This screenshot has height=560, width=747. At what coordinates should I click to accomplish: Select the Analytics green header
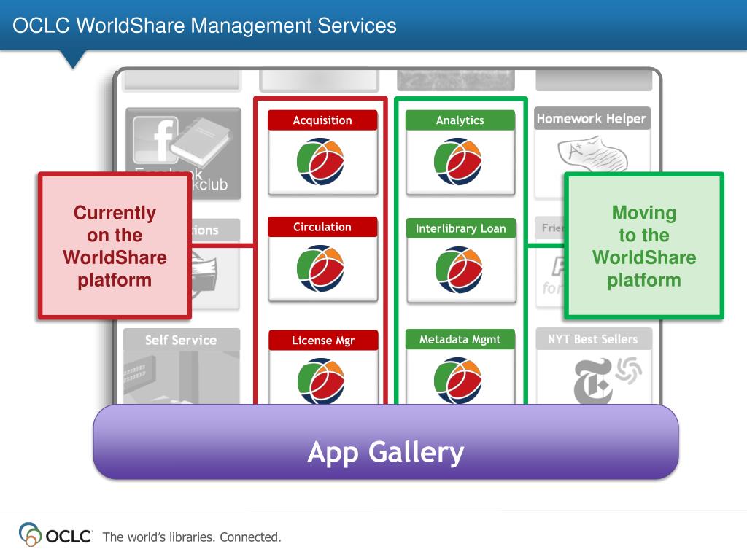point(460,120)
